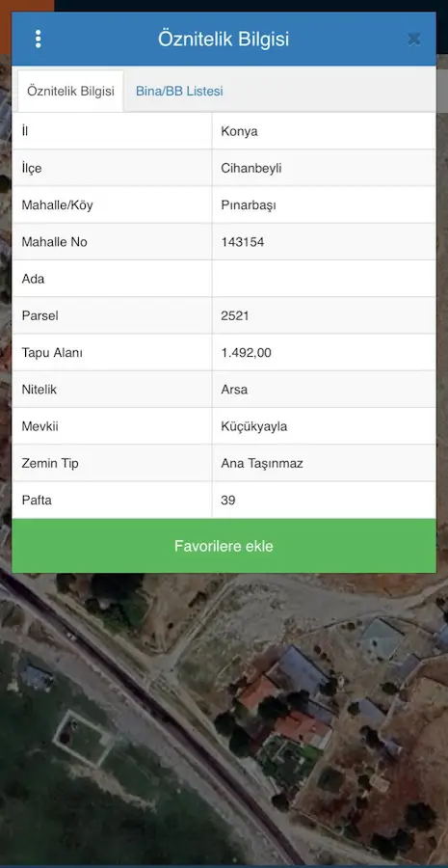
Task: Switch to the Öznitelik Bilgisi tab
Action: coord(70,92)
